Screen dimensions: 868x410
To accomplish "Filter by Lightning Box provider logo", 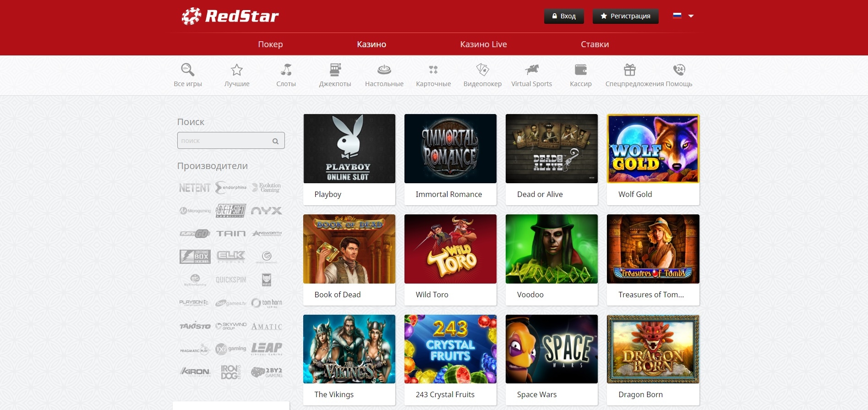I will coord(195,257).
